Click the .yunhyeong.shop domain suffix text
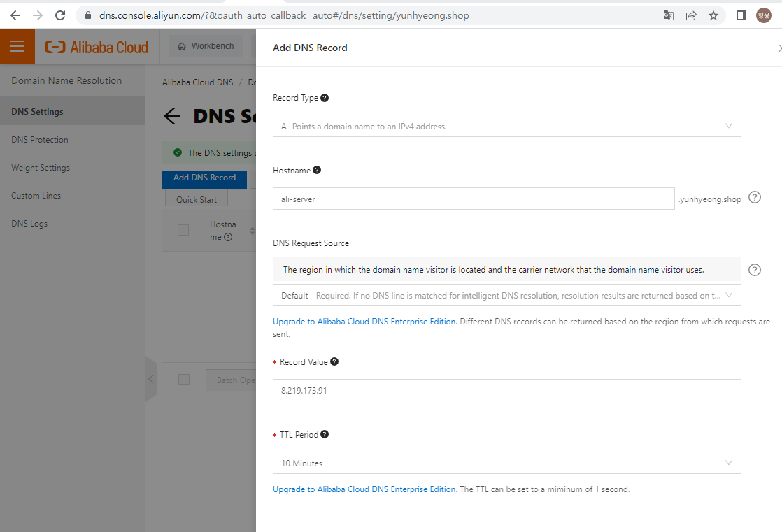 point(710,199)
